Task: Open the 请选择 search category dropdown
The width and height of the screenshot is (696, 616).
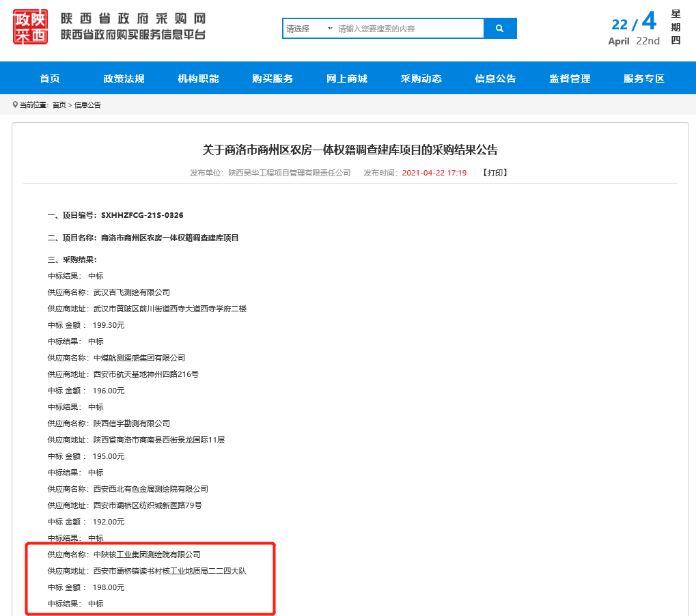Action: click(309, 29)
